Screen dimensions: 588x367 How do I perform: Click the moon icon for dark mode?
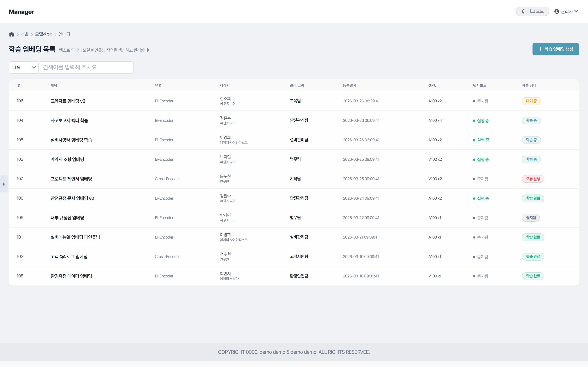pyautogui.click(x=523, y=11)
